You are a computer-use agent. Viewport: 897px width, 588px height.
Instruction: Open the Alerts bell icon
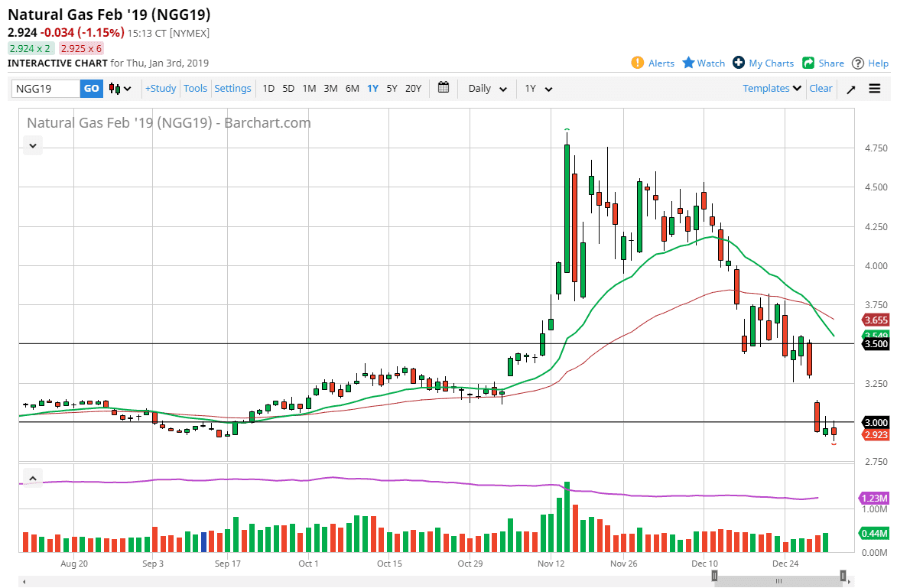pyautogui.click(x=638, y=63)
